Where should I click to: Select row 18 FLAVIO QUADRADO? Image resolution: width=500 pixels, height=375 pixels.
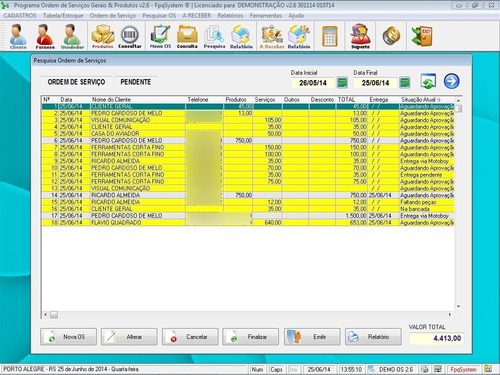(x=248, y=222)
